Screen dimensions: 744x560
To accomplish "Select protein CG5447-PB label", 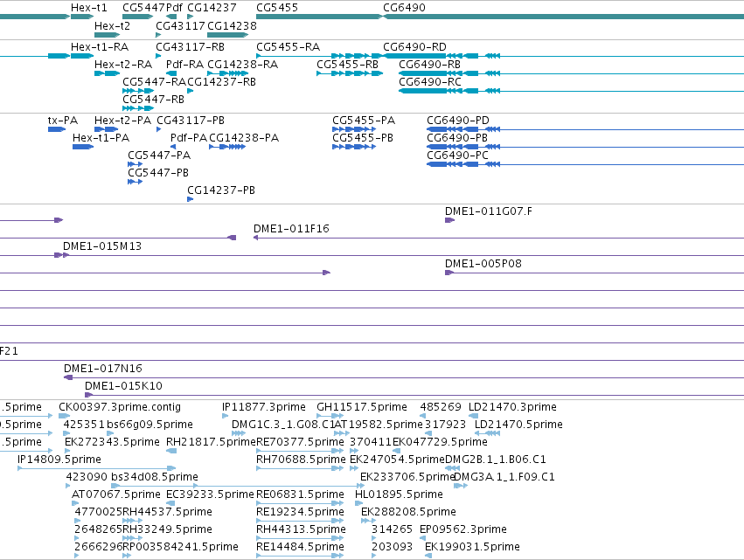I will click(158, 172).
